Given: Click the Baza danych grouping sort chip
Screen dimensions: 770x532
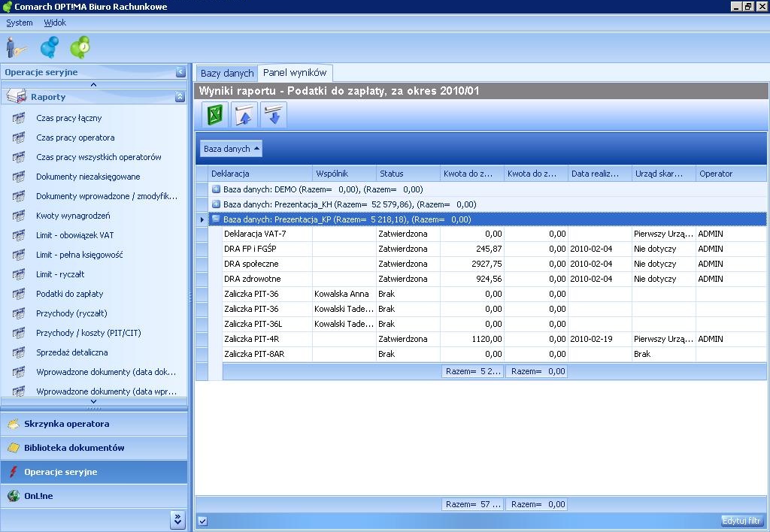Looking at the screenshot, I should 232,149.
